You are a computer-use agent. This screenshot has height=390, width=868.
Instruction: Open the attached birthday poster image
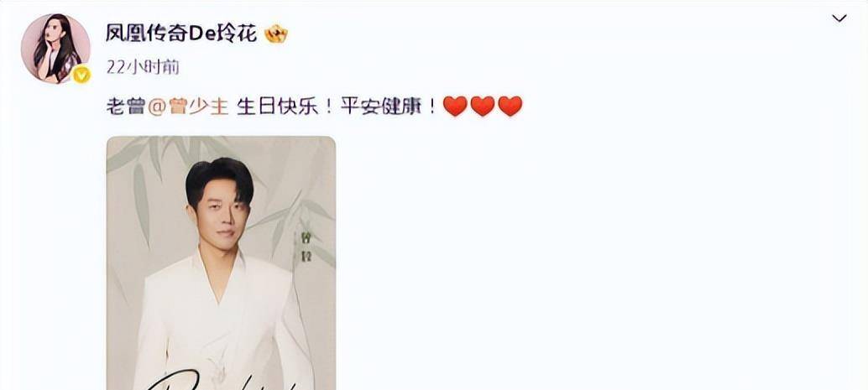(221, 263)
